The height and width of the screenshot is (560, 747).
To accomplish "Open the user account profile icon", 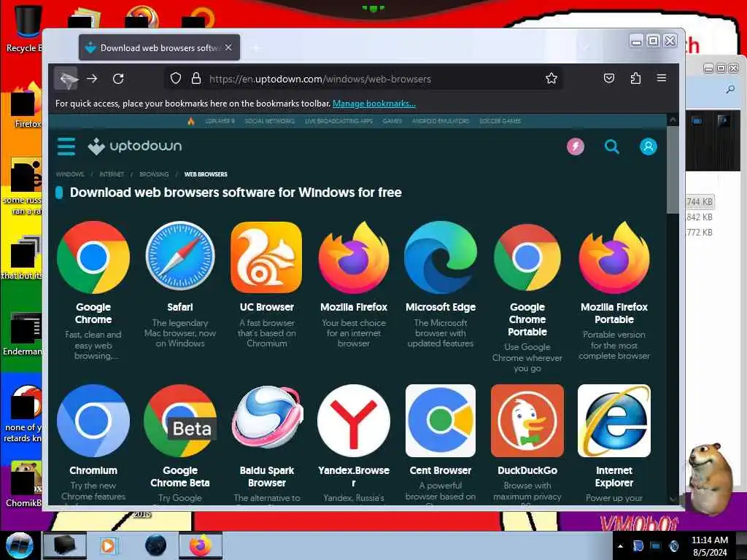I will pos(648,146).
